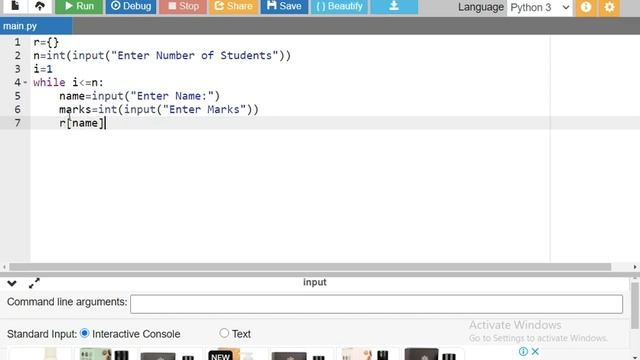This screenshot has width=640, height=360.
Task: Click the horizontal scrollbar right arrow
Action: [x=635, y=267]
